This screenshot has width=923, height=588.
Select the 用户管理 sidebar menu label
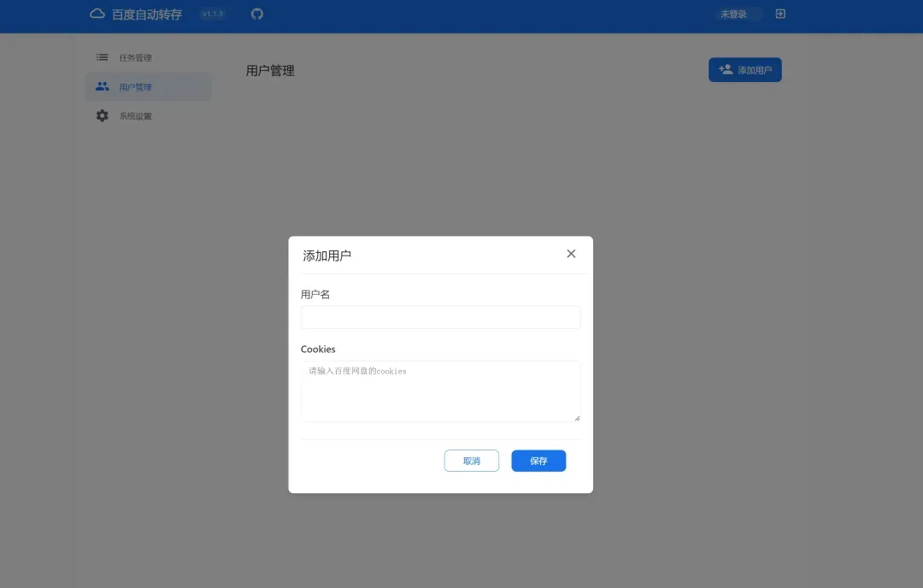click(136, 87)
